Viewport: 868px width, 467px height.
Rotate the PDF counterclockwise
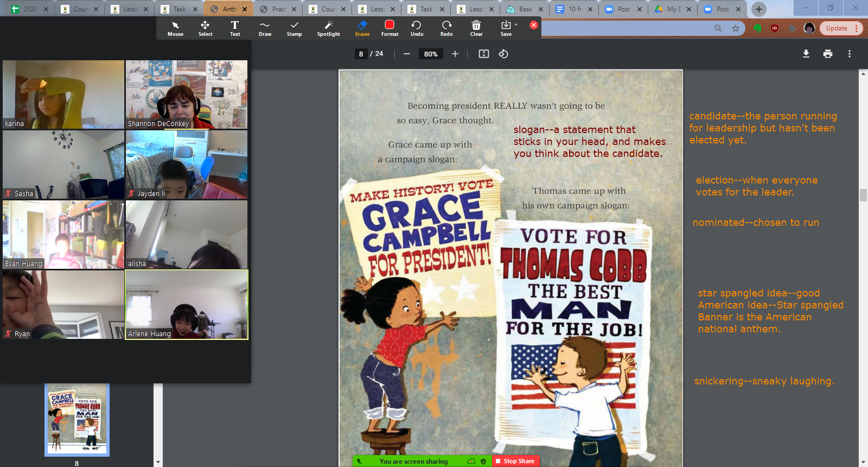tap(503, 54)
